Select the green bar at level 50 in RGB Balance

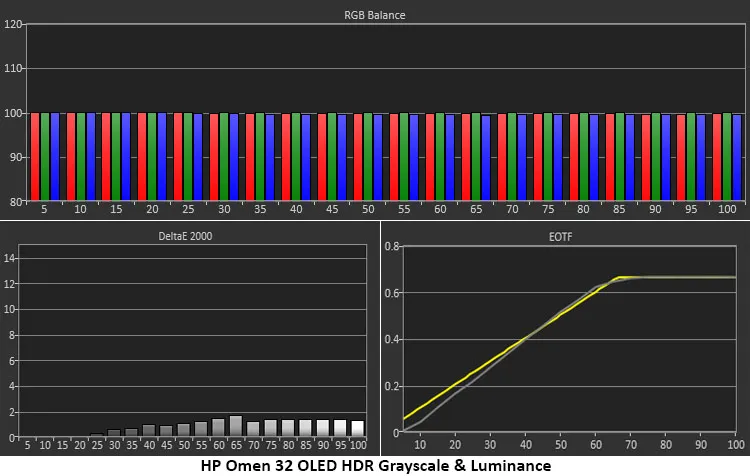365,156
